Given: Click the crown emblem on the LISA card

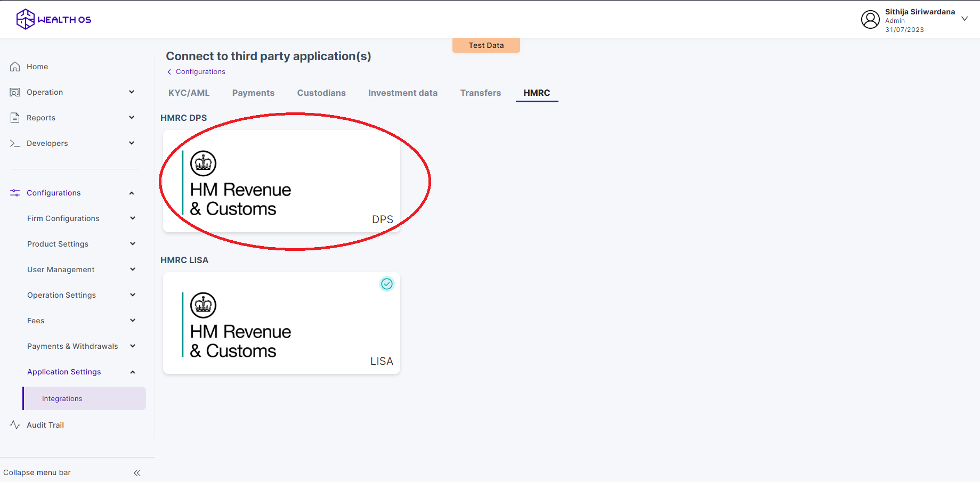Looking at the screenshot, I should pyautogui.click(x=203, y=305).
